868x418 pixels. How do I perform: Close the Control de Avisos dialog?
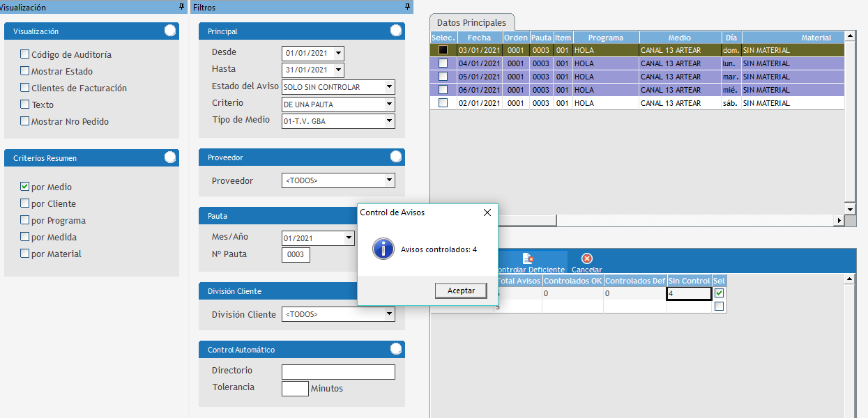[487, 212]
